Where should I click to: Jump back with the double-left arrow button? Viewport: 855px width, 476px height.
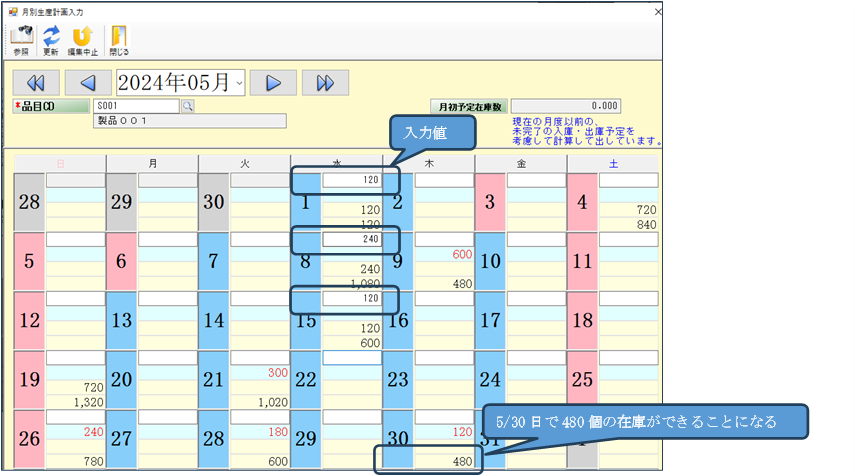(35, 82)
